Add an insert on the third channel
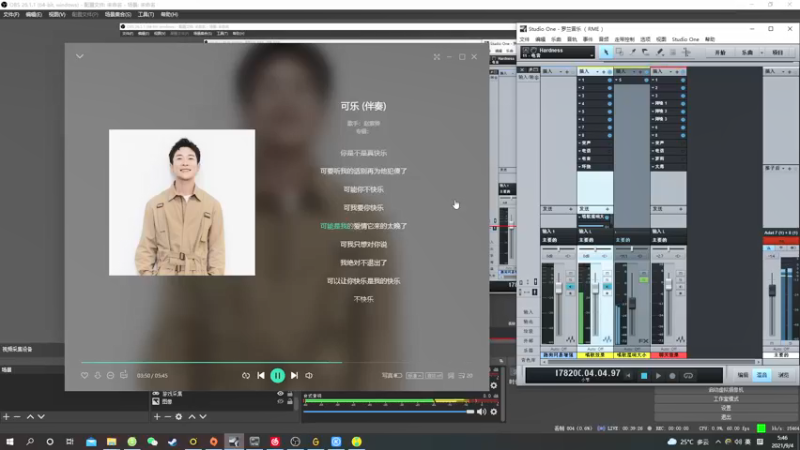 [x=640, y=71]
